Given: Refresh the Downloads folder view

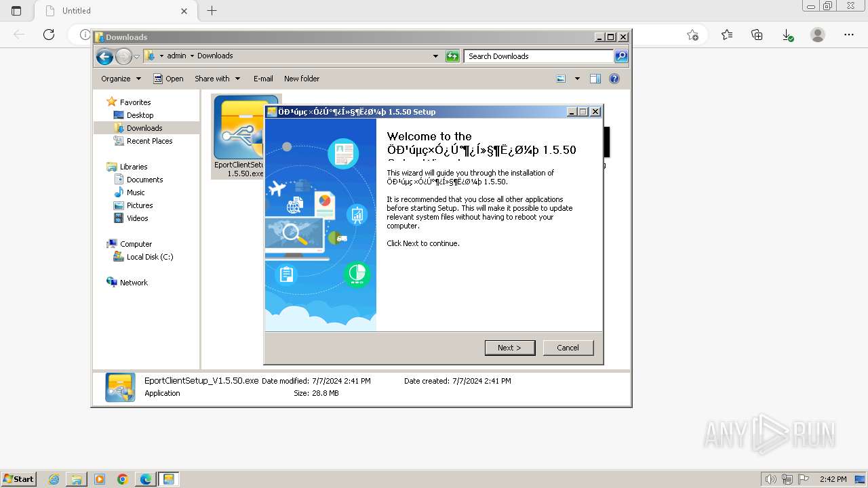Looking at the screenshot, I should (452, 56).
